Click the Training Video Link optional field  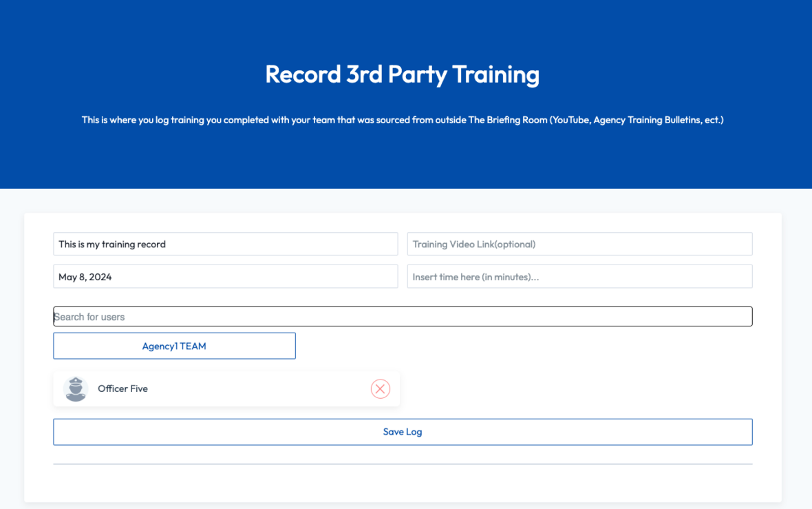pyautogui.click(x=579, y=244)
